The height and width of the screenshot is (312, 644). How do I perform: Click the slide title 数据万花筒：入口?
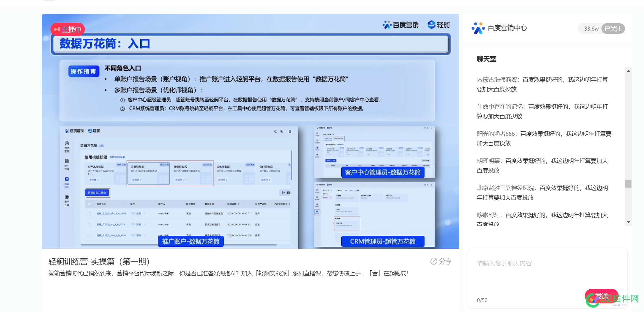(105, 44)
